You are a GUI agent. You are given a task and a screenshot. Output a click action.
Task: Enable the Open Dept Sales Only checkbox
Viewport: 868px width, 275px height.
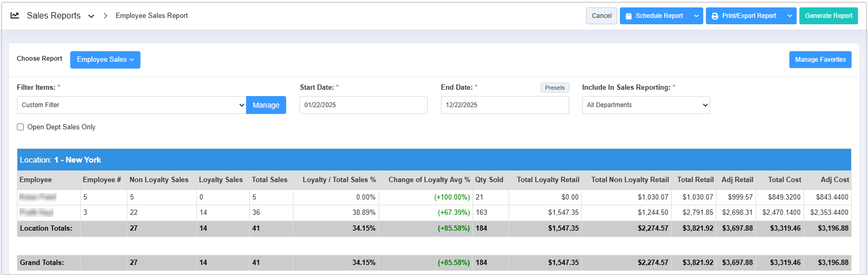(x=21, y=127)
